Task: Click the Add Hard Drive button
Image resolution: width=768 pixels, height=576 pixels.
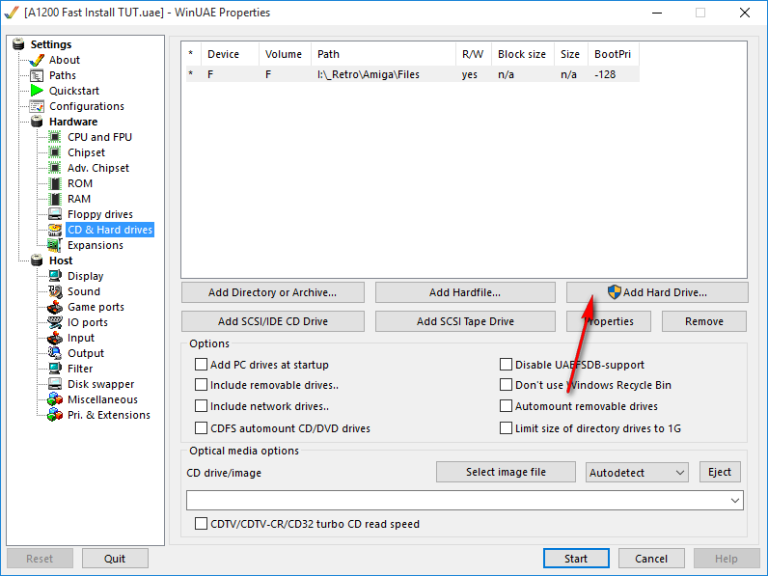Action: point(657,292)
